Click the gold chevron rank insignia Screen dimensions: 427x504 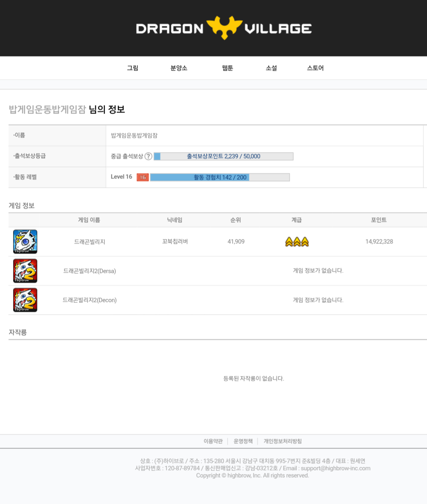tap(297, 242)
